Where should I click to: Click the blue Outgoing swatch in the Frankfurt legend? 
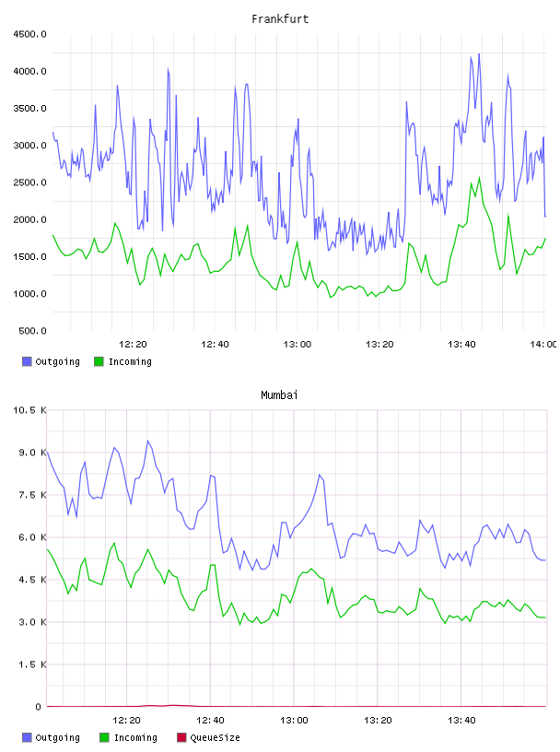click(x=27, y=361)
